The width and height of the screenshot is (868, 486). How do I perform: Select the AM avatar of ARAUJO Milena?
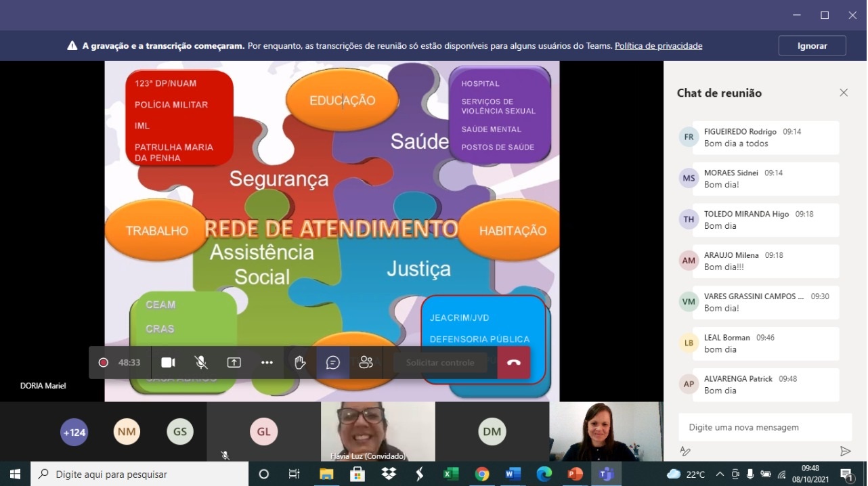click(689, 261)
